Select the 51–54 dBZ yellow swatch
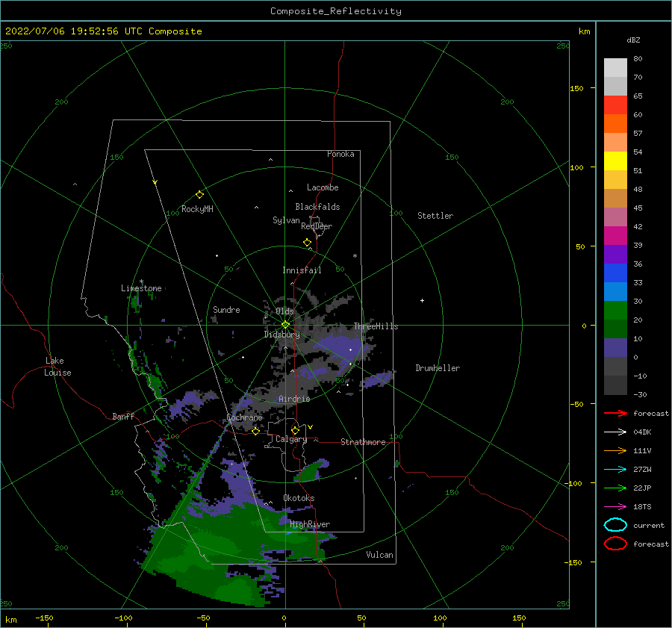This screenshot has height=628, width=672. pyautogui.click(x=615, y=161)
